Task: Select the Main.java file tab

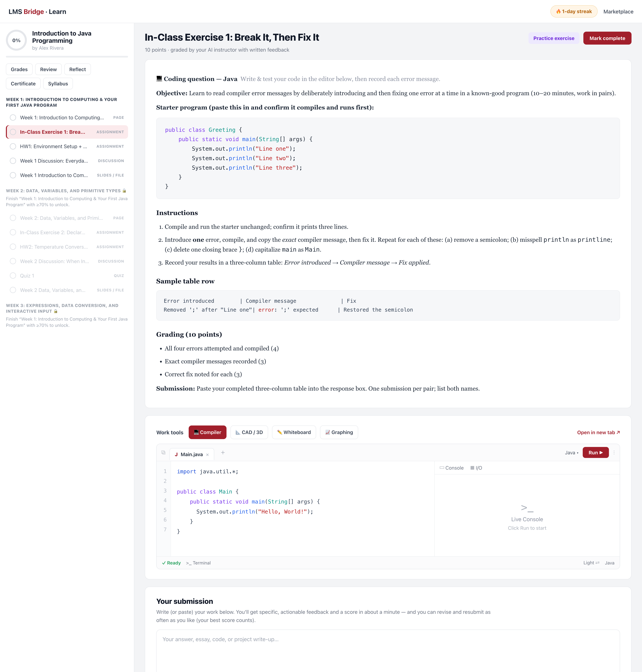Action: click(192, 455)
